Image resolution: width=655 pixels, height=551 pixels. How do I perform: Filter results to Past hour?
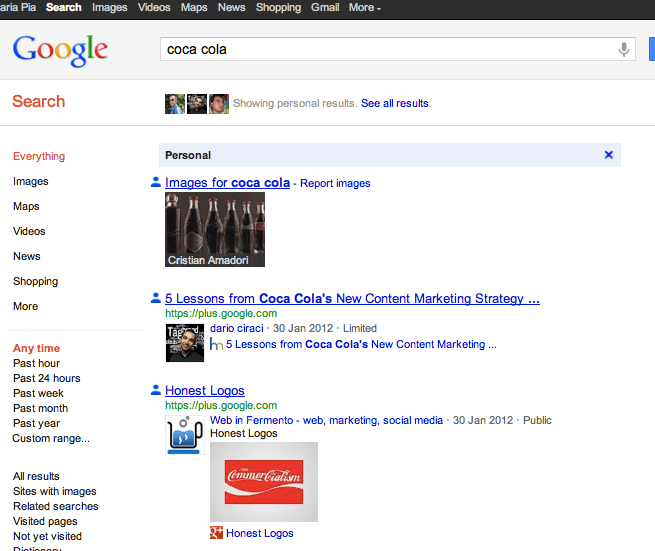(x=36, y=363)
